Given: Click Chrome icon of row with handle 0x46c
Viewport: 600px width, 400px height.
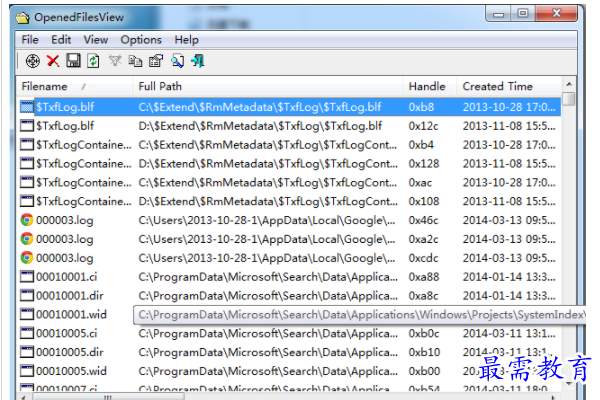Looking at the screenshot, I should coord(27,220).
